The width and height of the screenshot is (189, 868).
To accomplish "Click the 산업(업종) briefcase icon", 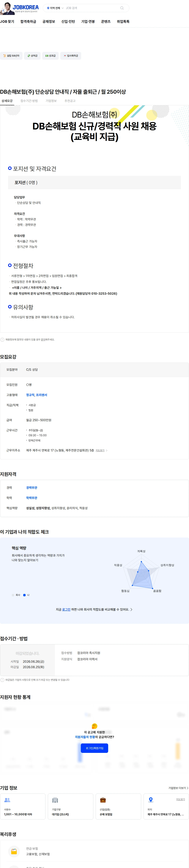I will click(103, 800).
